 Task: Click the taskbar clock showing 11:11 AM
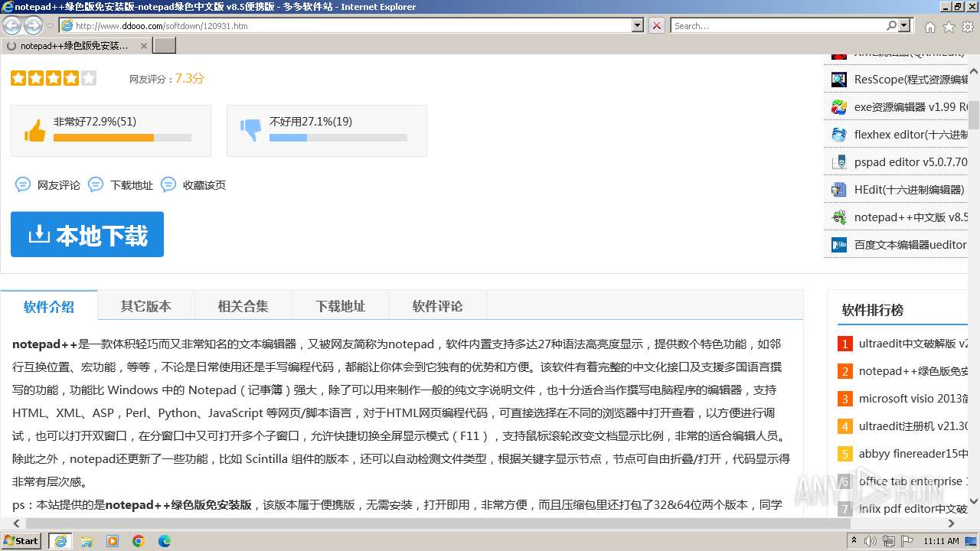941,541
